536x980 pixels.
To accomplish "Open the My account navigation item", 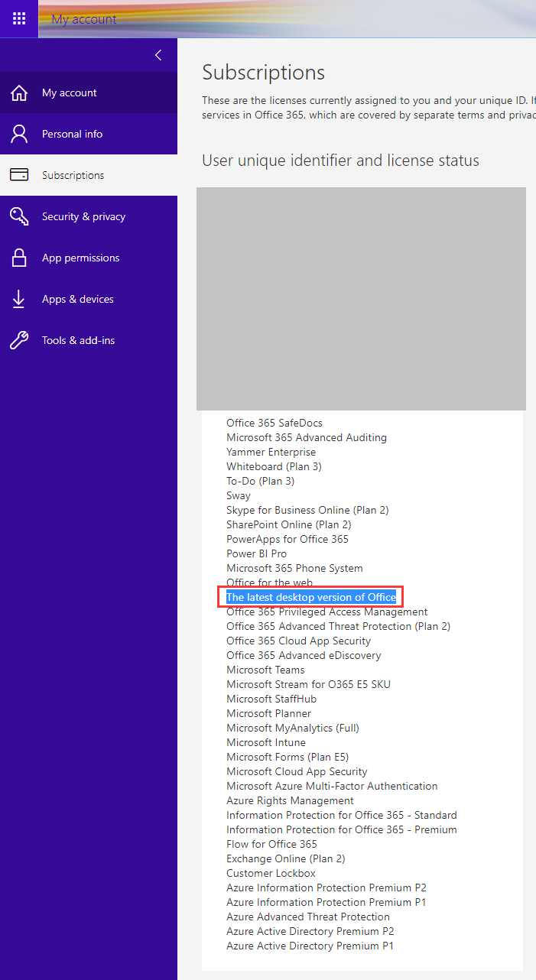I will tap(89, 92).
